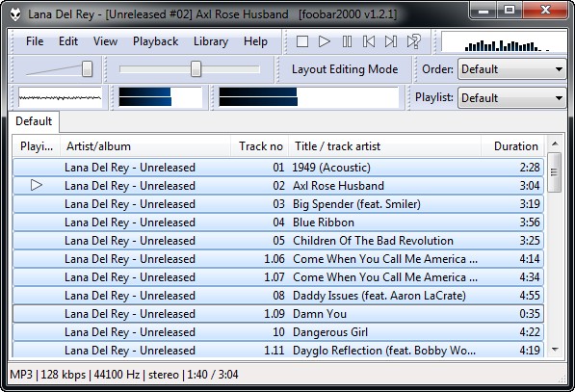Sort by the Playing column header
Viewport: 575px width, 392px height.
point(37,146)
